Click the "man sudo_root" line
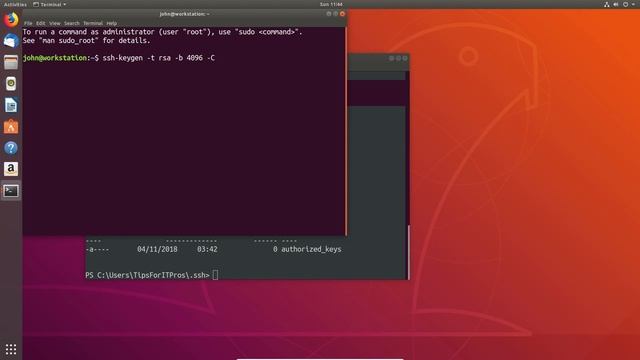The image size is (640, 360). click(87, 41)
